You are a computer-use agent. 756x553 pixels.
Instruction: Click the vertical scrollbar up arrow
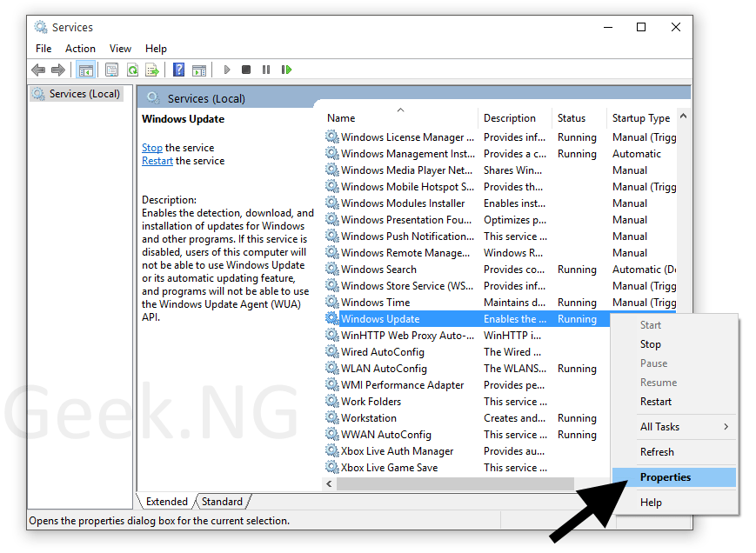tap(683, 117)
